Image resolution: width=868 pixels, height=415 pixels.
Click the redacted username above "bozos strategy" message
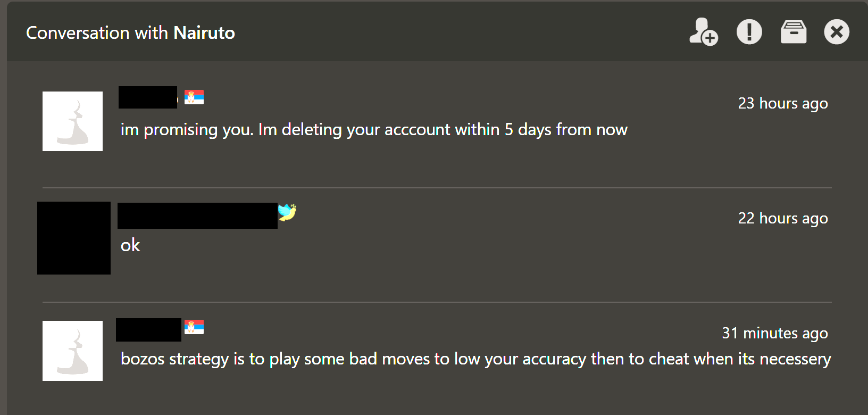point(148,330)
